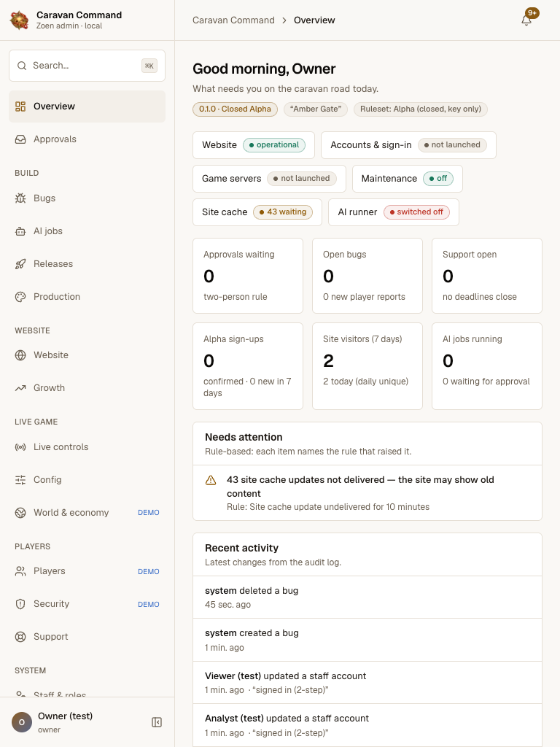
Task: Click the Live controls broadcast icon
Action: click(x=20, y=447)
